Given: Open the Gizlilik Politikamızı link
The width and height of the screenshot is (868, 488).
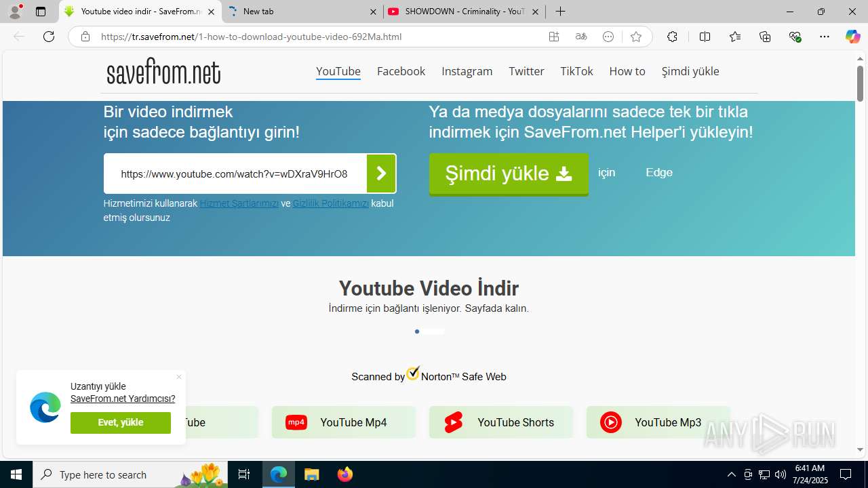Looking at the screenshot, I should click(x=331, y=203).
